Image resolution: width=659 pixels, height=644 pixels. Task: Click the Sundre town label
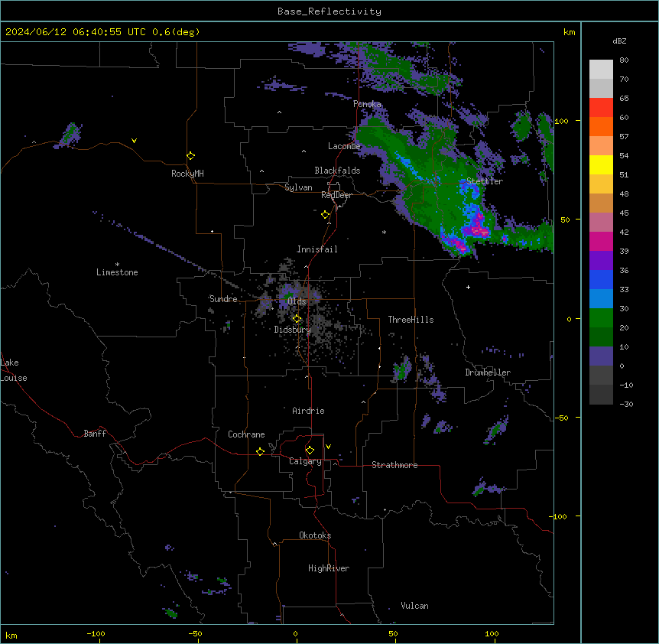point(223,299)
